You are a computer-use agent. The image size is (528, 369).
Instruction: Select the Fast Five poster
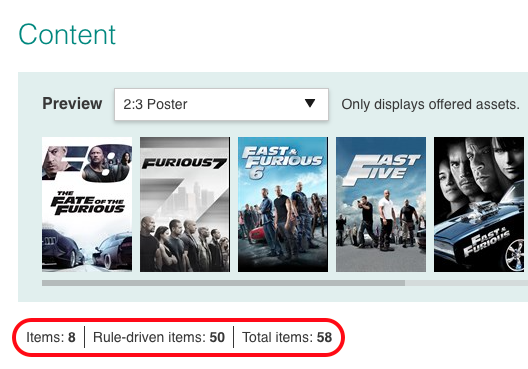381,204
